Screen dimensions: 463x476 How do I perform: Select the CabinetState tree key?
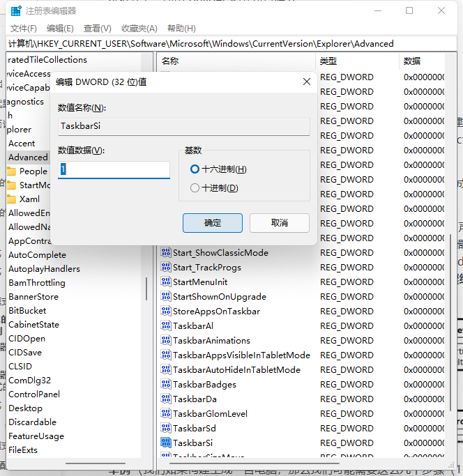point(33,325)
